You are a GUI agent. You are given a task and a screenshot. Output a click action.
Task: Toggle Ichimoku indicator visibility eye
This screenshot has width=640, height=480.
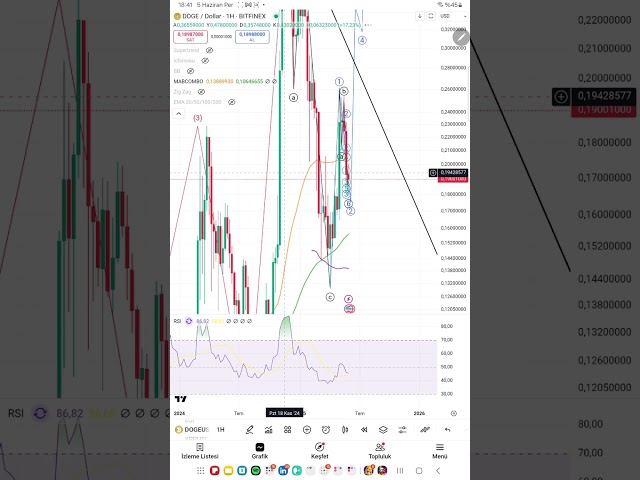click(206, 60)
